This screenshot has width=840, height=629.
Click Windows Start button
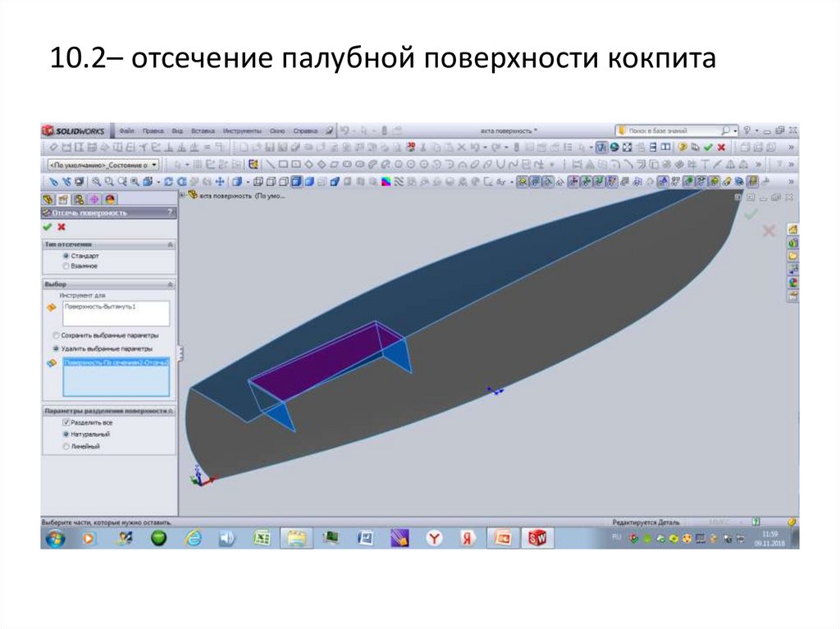click(55, 538)
